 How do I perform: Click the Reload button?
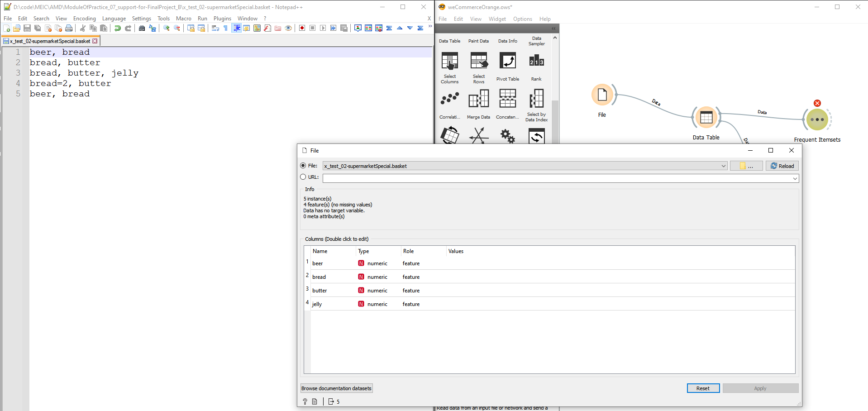tap(782, 166)
